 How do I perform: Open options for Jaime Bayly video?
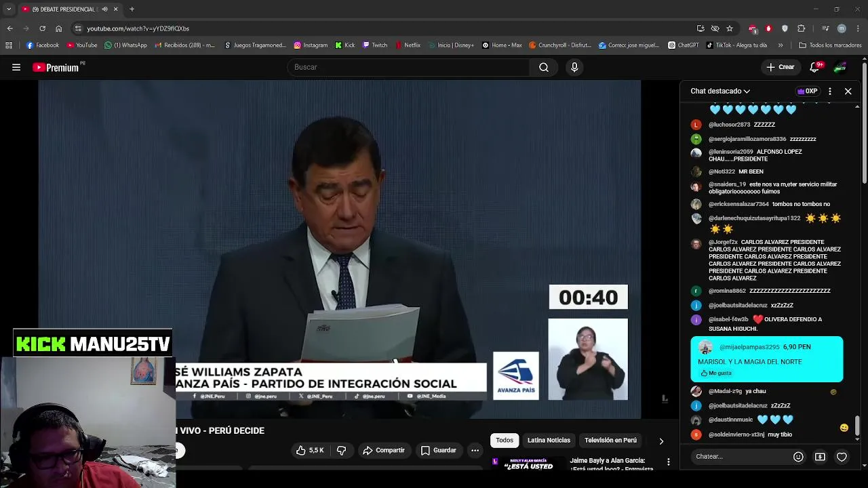coord(669,462)
